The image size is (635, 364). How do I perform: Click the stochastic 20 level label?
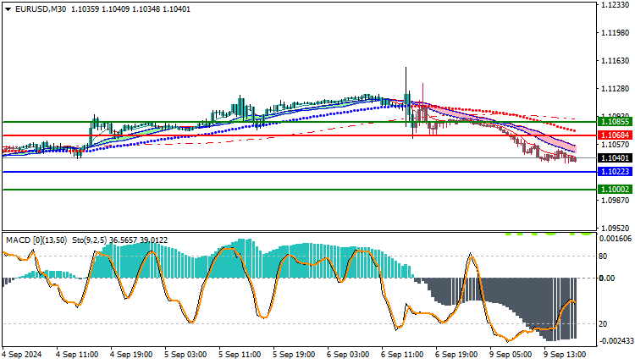(603, 324)
